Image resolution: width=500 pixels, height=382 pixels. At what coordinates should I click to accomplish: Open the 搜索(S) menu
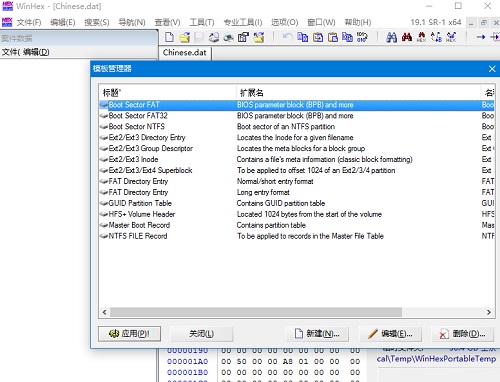[x=97, y=22]
